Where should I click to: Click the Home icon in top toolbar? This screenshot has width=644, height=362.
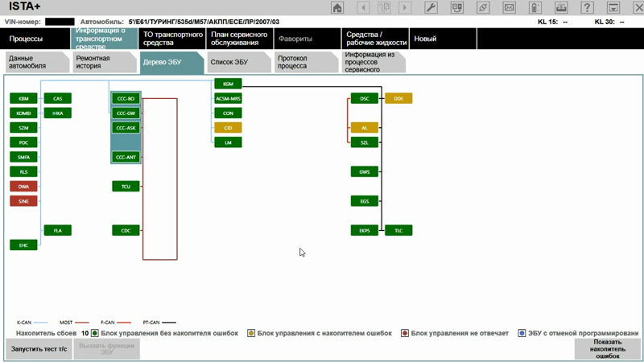click(x=338, y=8)
